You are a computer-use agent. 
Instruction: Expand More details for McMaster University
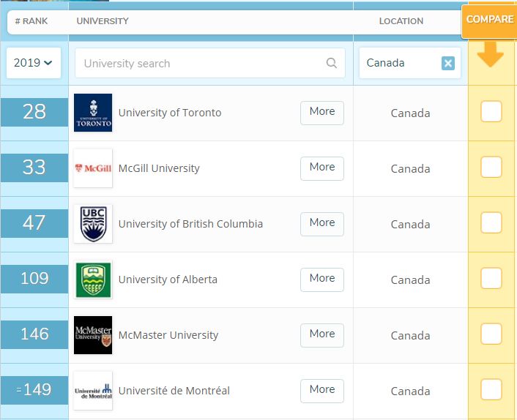[x=321, y=334]
